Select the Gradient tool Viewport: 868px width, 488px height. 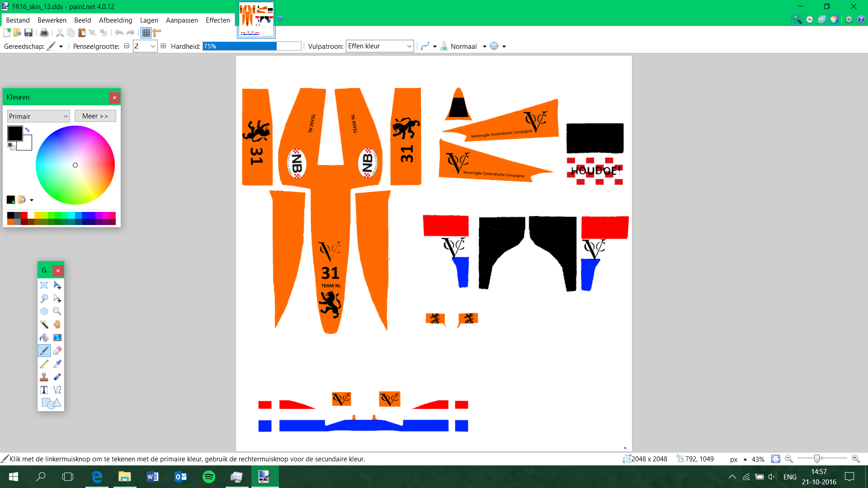[x=57, y=338]
